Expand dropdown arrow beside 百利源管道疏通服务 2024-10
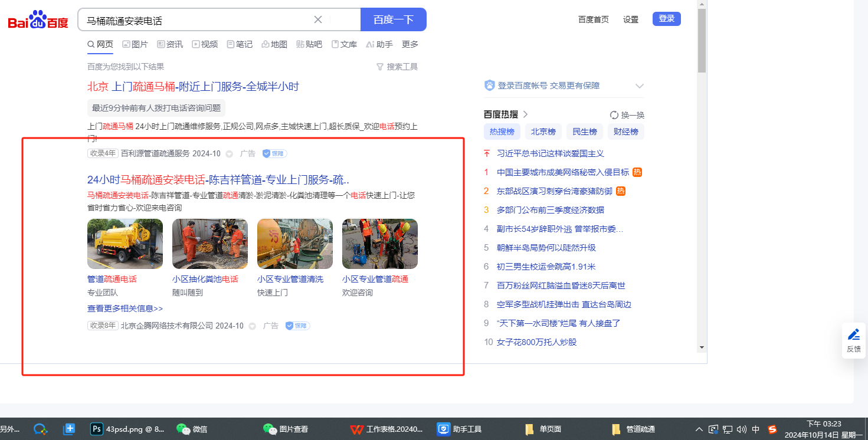 coord(230,154)
